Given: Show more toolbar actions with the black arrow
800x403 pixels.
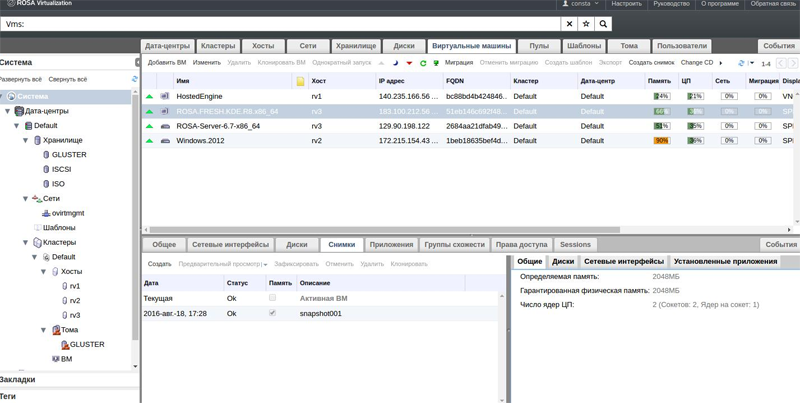Looking at the screenshot, I should coord(721,63).
